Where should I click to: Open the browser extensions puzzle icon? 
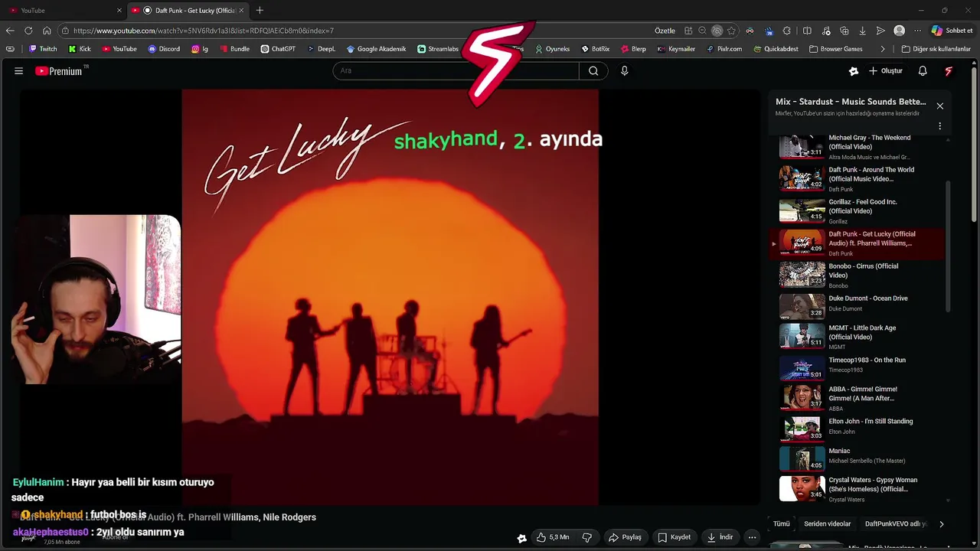(x=787, y=31)
